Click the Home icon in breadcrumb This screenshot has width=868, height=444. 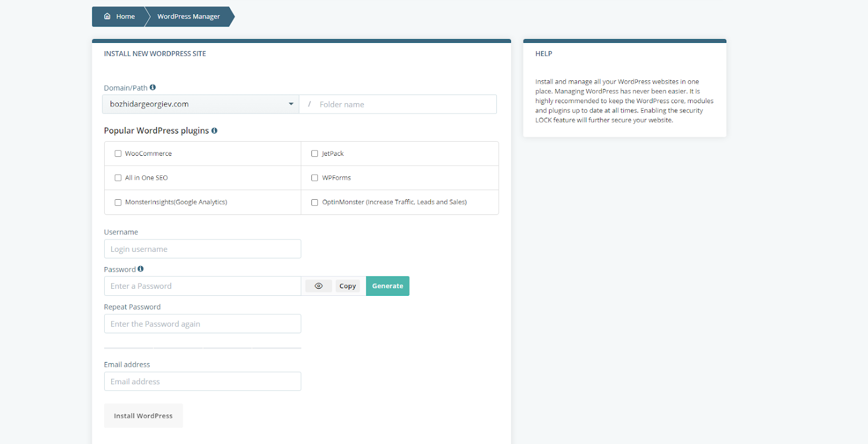pos(107,16)
